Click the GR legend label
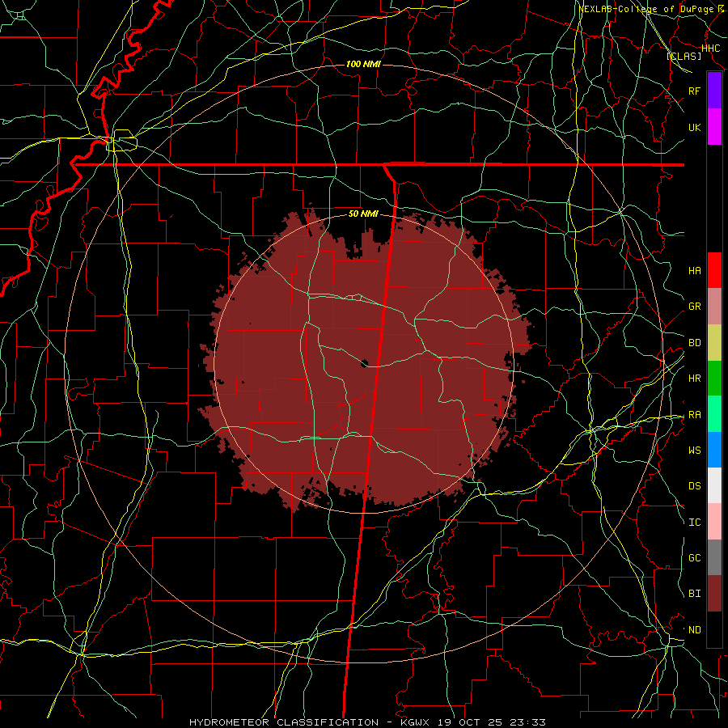728x728 pixels. (x=695, y=307)
